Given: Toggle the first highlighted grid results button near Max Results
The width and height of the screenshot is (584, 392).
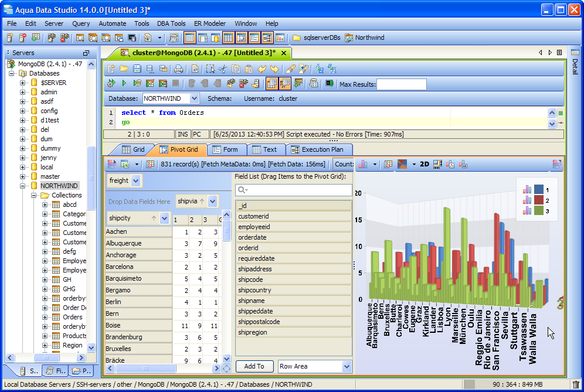Looking at the screenshot, I should click(272, 83).
